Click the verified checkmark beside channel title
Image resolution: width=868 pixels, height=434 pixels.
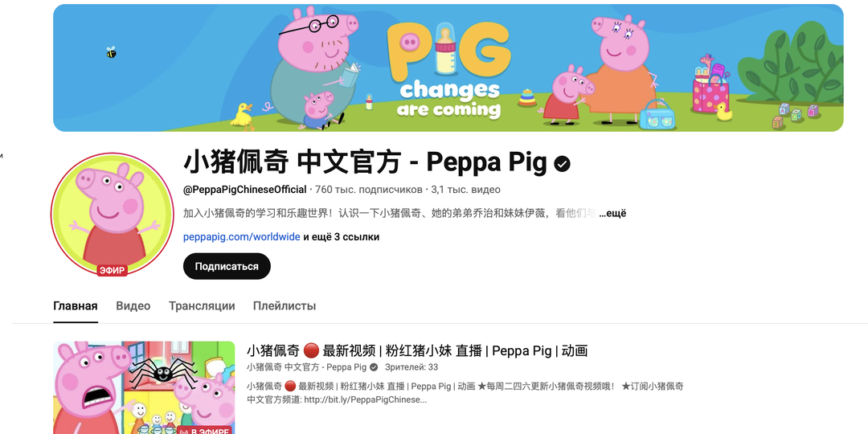(x=563, y=163)
